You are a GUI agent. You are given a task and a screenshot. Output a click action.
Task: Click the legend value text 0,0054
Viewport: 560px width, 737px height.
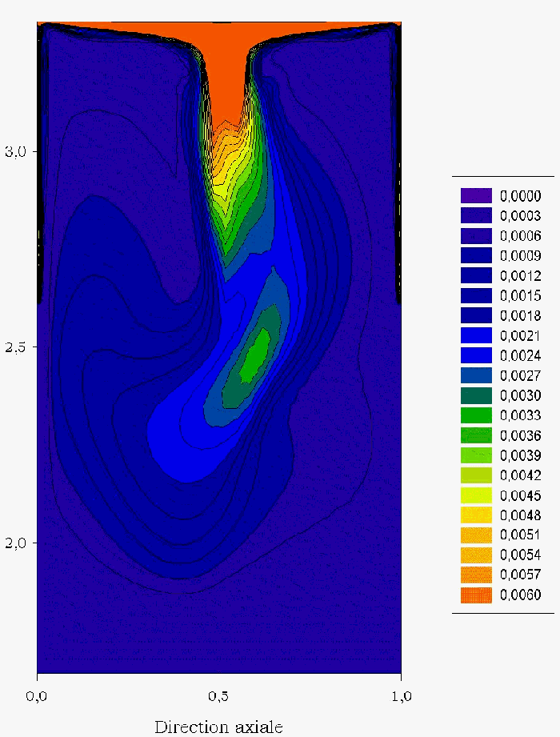coord(521,555)
